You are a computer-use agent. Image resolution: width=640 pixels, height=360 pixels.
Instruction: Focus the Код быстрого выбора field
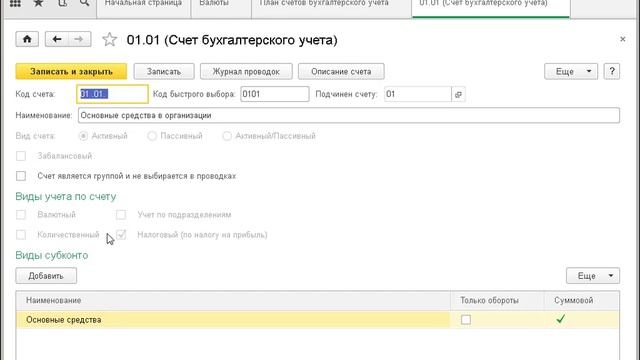click(x=274, y=94)
